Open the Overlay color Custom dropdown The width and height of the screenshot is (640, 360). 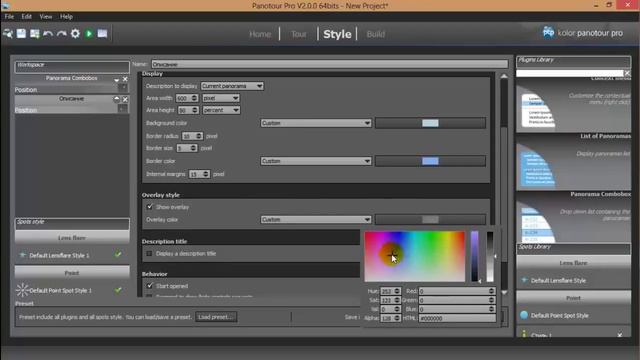(316, 220)
